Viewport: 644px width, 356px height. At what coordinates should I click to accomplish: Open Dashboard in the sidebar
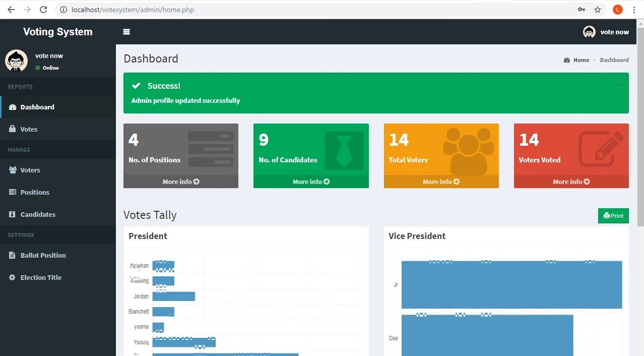58,107
